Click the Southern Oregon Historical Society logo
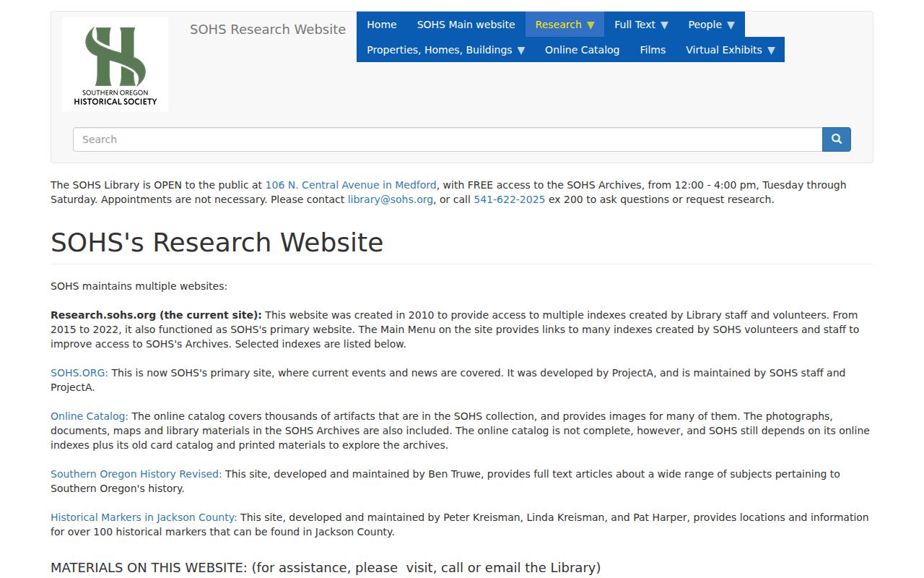The width and height of the screenshot is (924, 578). tap(115, 64)
